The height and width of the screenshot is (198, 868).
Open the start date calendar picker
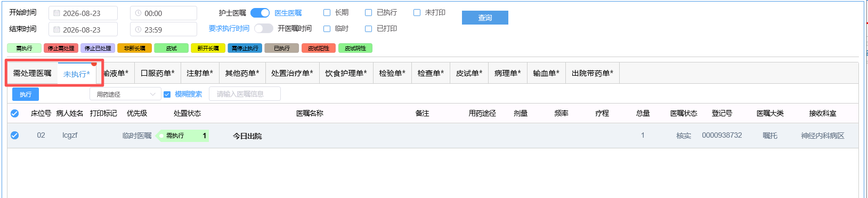pyautogui.click(x=56, y=13)
